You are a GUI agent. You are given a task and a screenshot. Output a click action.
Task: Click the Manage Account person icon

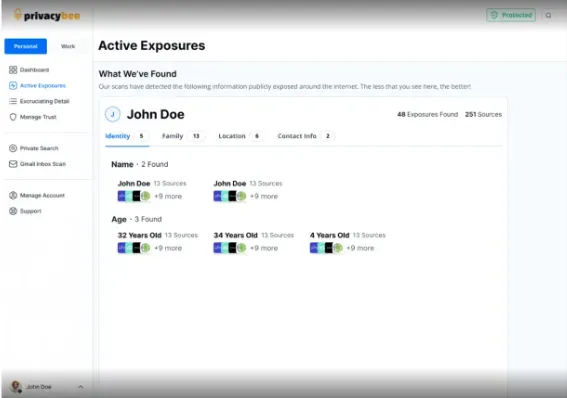[13, 196]
